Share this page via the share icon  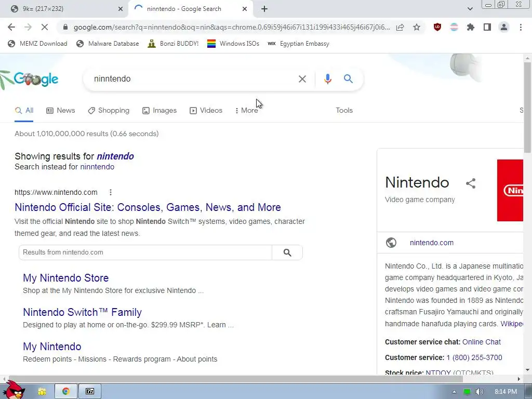click(400, 27)
